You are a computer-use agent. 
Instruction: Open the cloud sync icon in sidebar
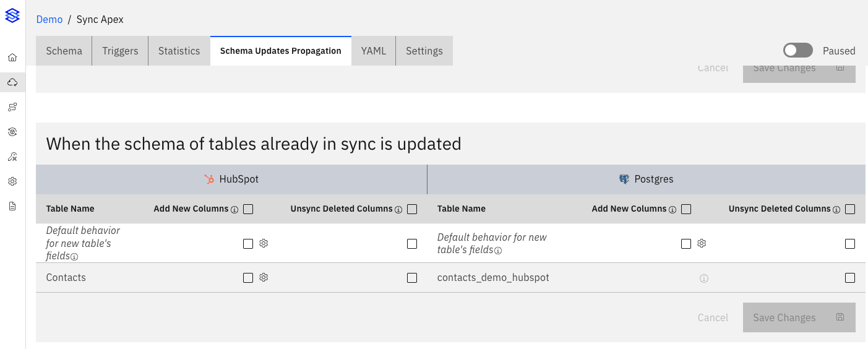coord(12,82)
